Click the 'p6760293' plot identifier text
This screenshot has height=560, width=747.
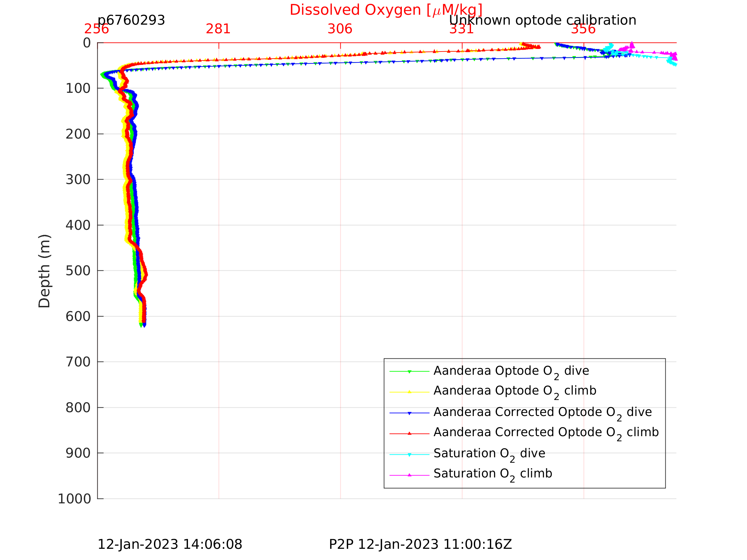[131, 20]
